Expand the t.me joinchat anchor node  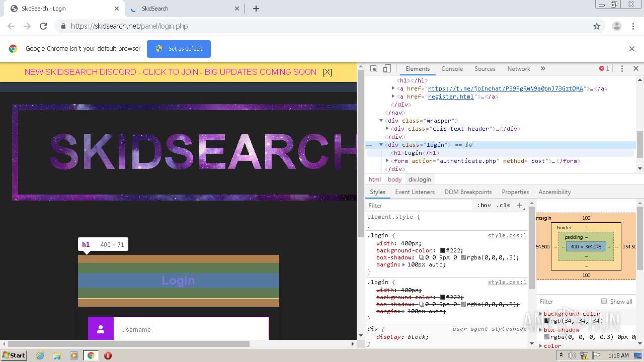click(x=393, y=88)
